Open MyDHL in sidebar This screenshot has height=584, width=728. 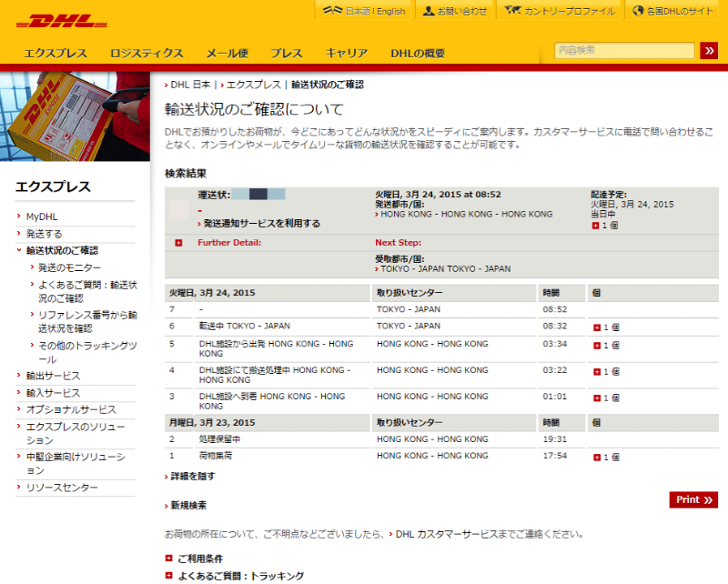click(x=42, y=216)
